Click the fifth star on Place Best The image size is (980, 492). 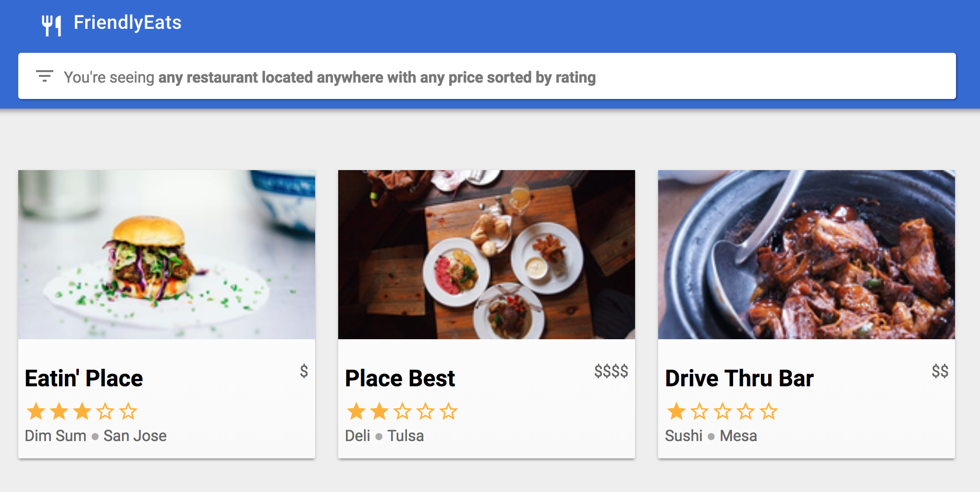coord(449,412)
